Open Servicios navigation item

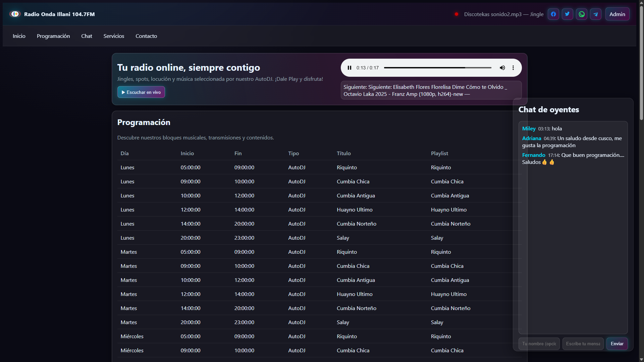(114, 36)
